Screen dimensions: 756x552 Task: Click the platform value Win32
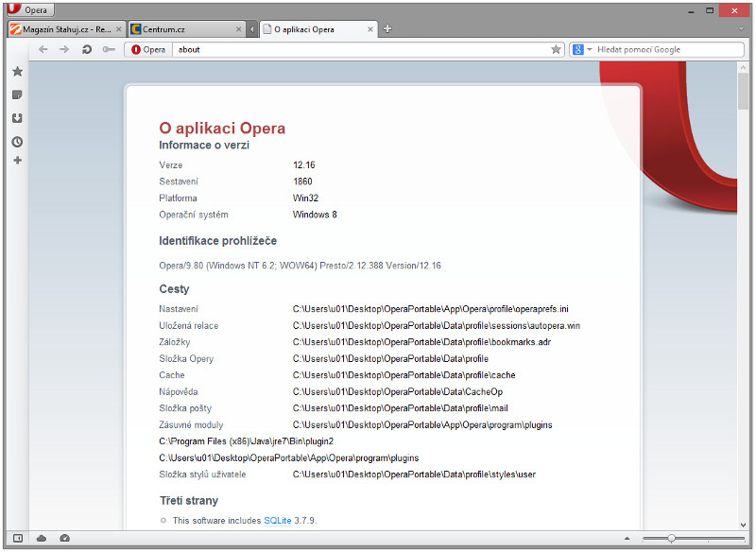305,198
